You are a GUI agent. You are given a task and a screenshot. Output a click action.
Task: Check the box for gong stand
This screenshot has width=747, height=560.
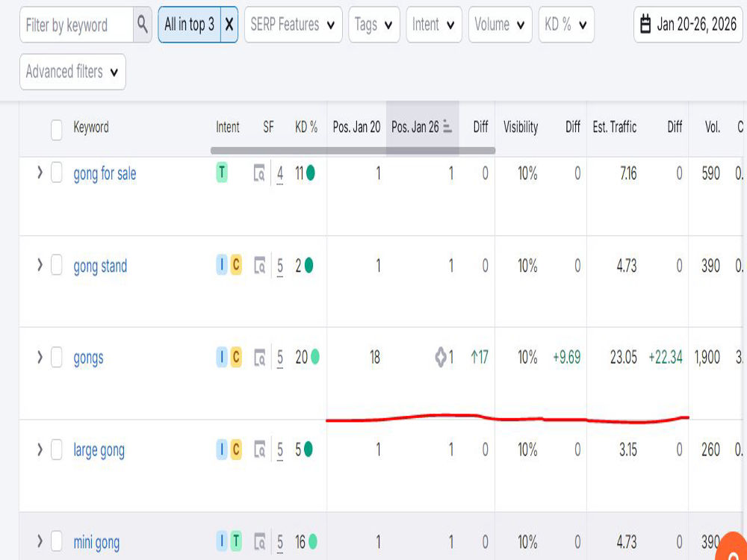[x=56, y=265]
